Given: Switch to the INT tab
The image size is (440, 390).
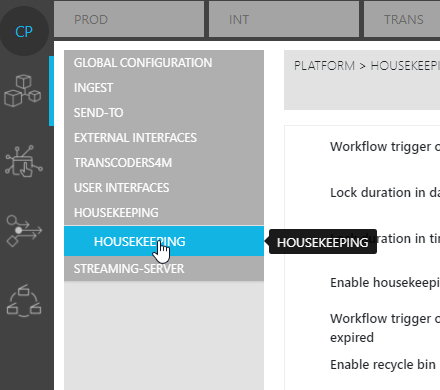Looking at the screenshot, I should [284, 19].
